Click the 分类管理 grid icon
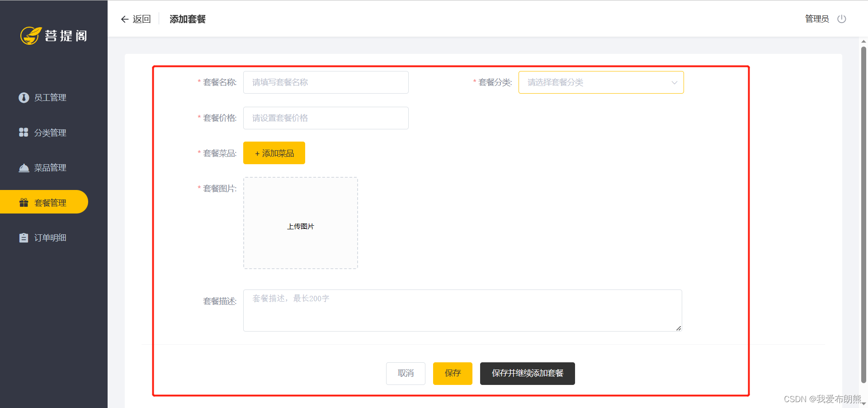868x408 pixels. 24,133
